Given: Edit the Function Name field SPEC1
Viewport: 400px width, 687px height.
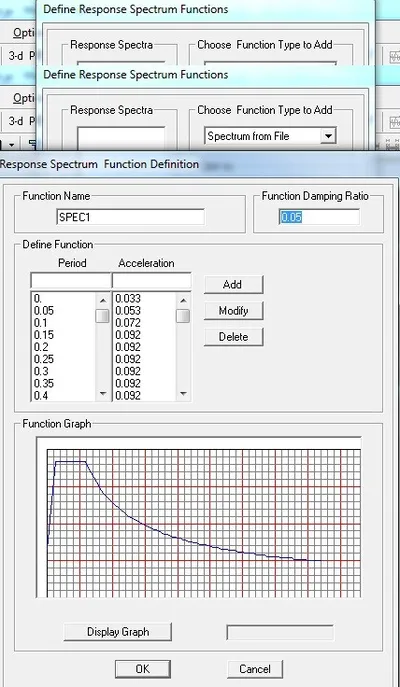Looking at the screenshot, I should pos(131,217).
